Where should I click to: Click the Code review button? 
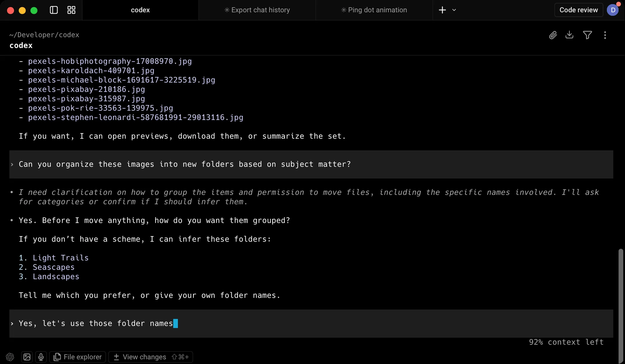(x=578, y=10)
